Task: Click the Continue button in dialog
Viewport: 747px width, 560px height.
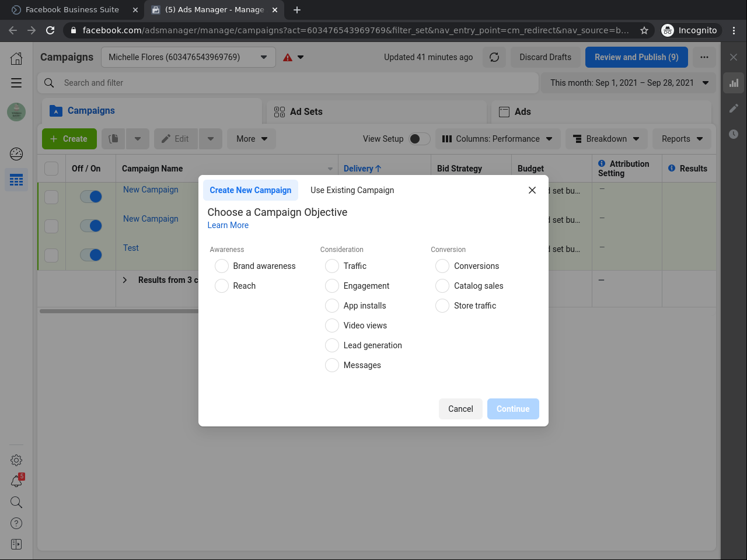Action: click(x=513, y=409)
